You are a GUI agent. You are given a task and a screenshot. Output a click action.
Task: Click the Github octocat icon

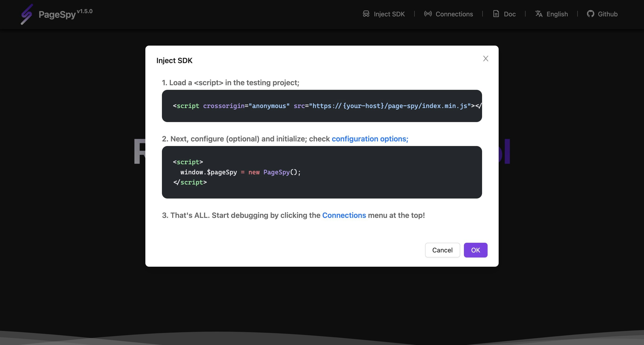click(x=590, y=14)
